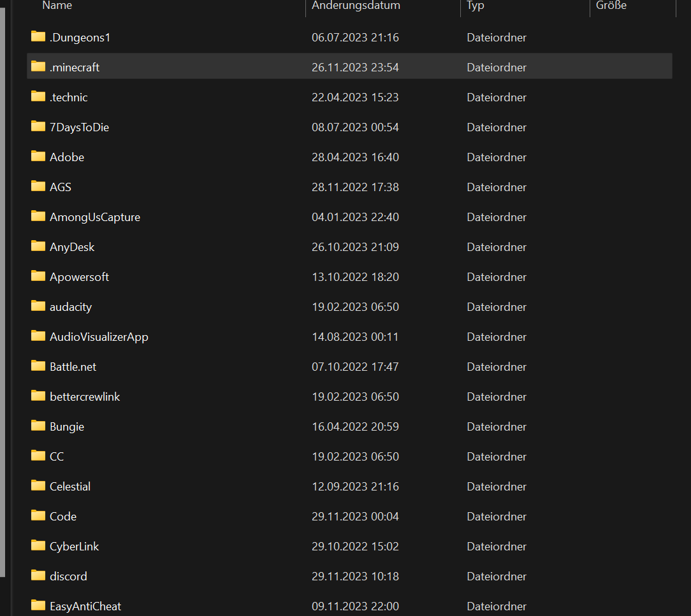Click the Celestial folder name
Viewport: 691px width, 616px height.
[70, 487]
